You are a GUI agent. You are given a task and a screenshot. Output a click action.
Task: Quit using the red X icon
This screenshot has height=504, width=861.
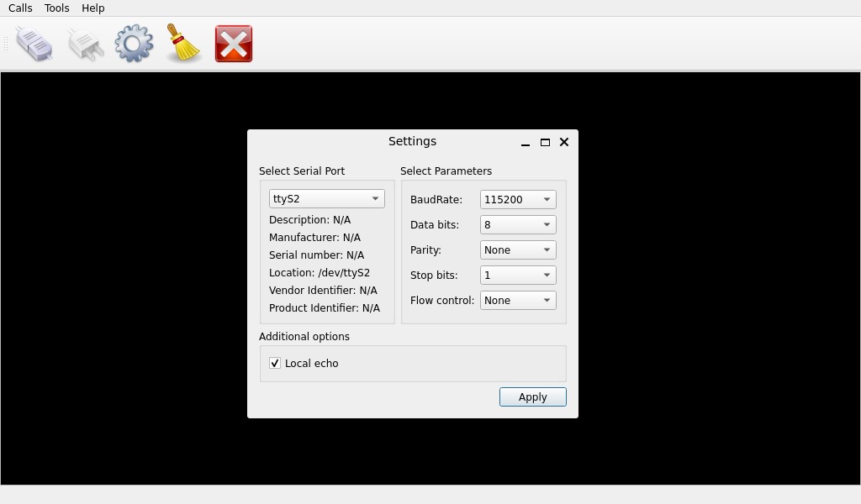point(234,44)
